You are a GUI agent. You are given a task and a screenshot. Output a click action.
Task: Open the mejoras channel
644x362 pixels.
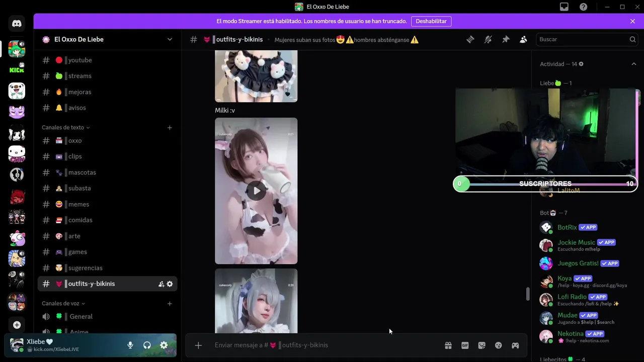(x=107, y=92)
